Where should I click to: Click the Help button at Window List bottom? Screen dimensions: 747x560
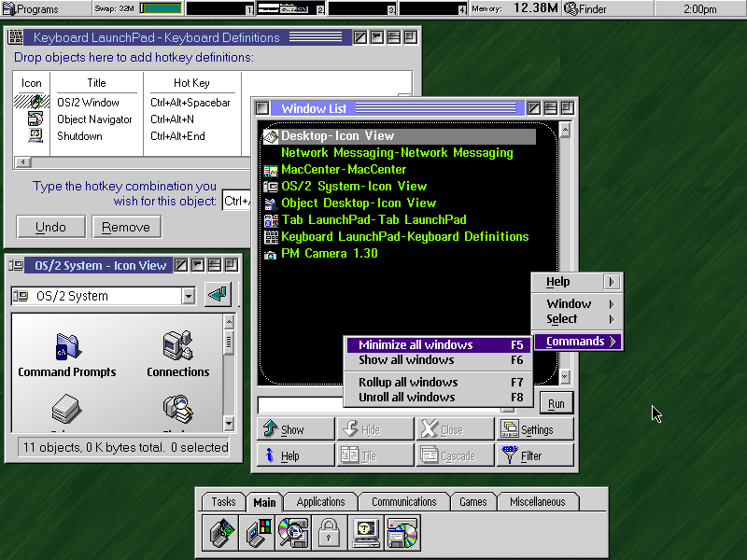click(x=295, y=455)
